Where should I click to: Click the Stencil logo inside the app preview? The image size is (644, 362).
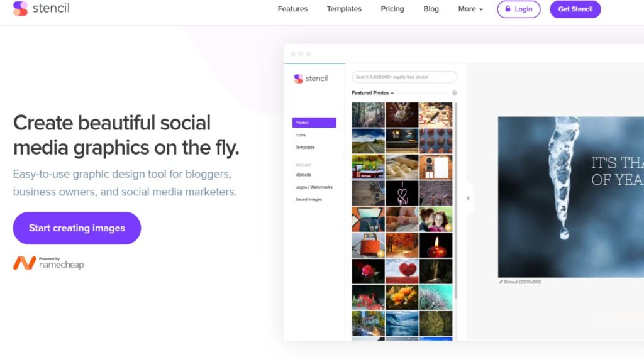(311, 79)
